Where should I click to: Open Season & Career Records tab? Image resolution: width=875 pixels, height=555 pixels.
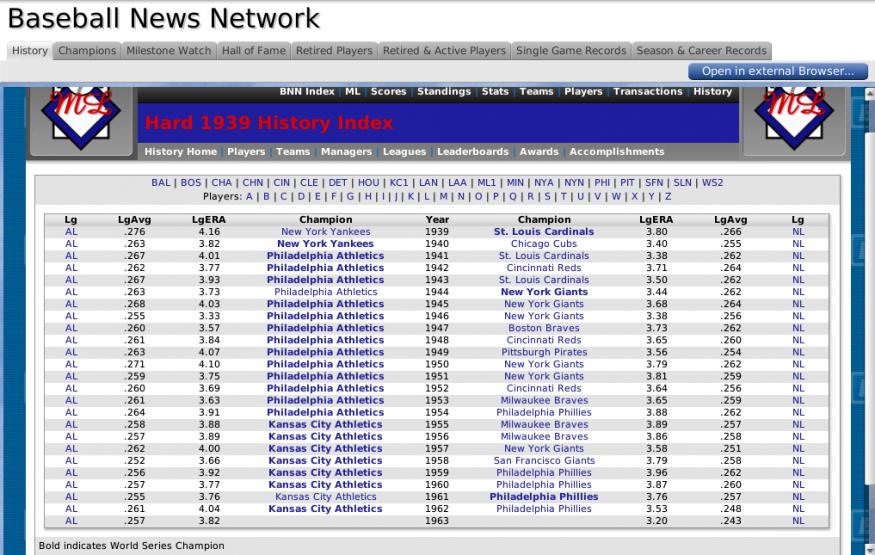click(x=700, y=51)
